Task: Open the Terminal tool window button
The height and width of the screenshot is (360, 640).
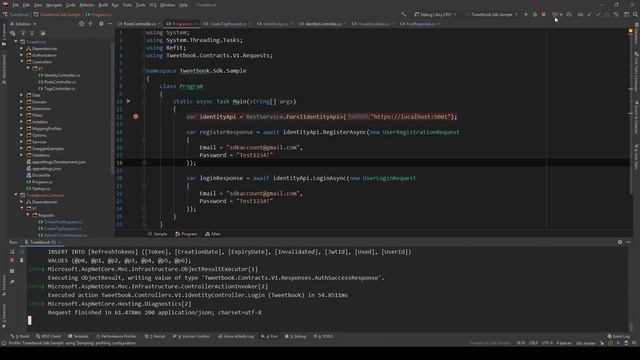Action: [x=78, y=336]
